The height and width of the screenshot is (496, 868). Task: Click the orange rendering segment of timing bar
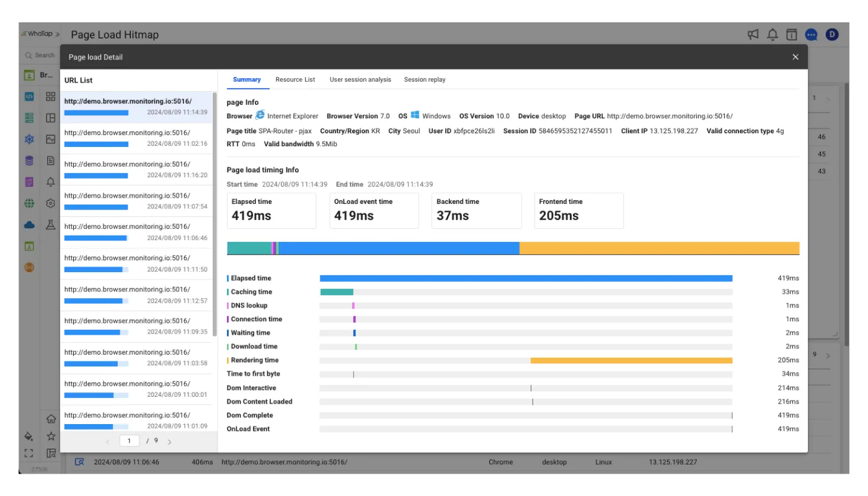[x=659, y=248]
